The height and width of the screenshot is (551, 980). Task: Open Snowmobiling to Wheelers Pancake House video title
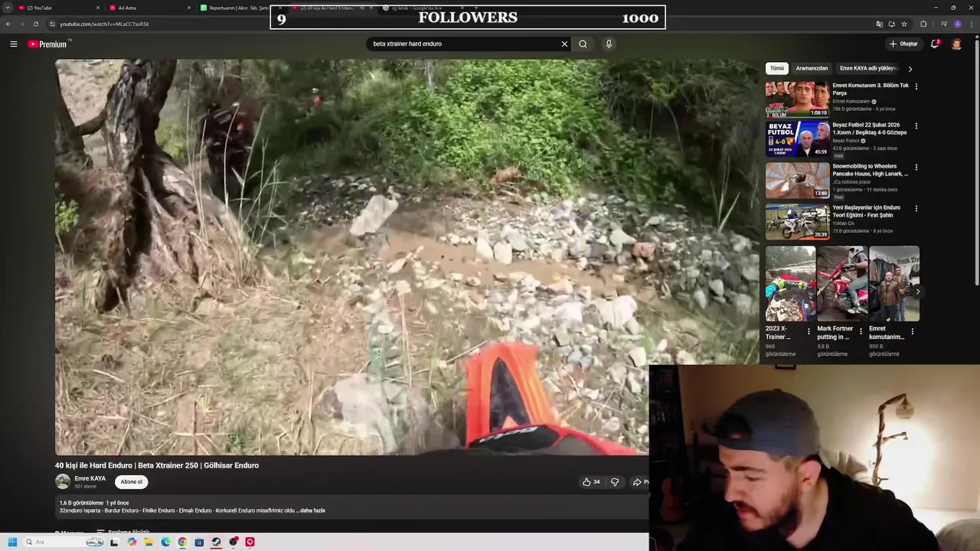[x=870, y=170]
